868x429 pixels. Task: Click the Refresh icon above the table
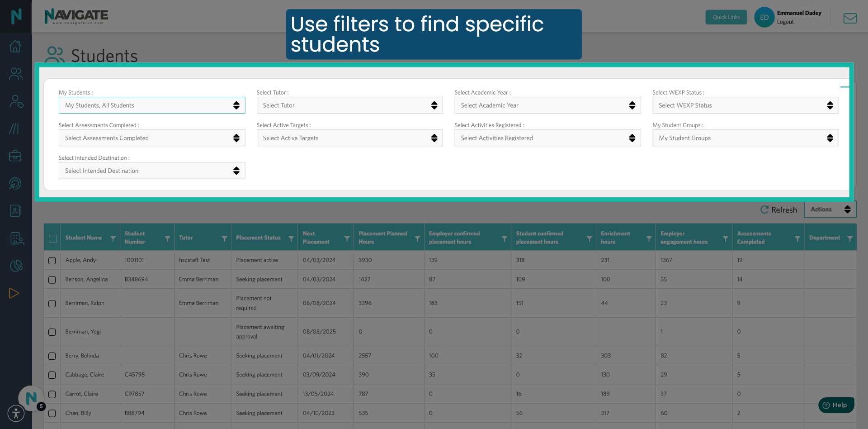tap(764, 210)
